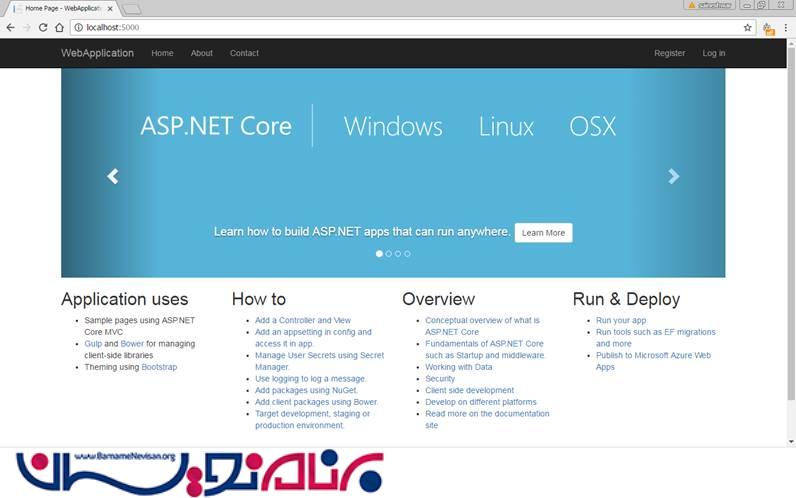This screenshot has width=796, height=498.
Task: Bookmark the page with the star icon
Action: pos(747,27)
